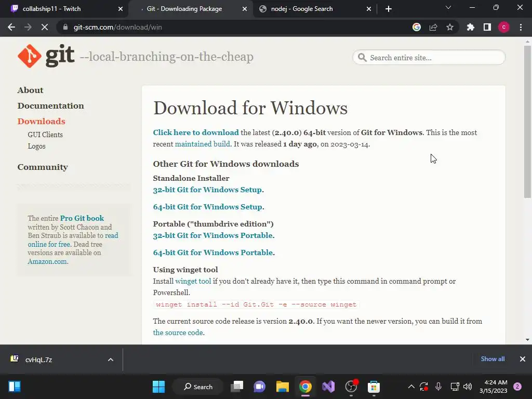Click the 'Click here to download' link
Viewport: 532px width, 399px height.
click(196, 132)
